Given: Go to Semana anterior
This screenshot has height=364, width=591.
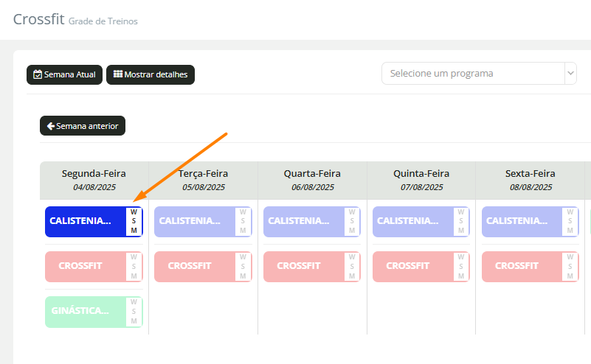Looking at the screenshot, I should 83,126.
